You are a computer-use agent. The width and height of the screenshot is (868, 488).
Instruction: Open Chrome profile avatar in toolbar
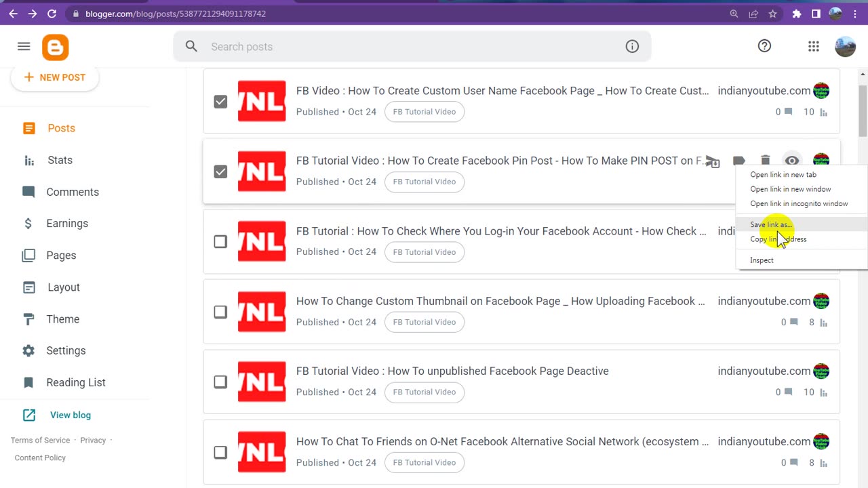coord(835,14)
